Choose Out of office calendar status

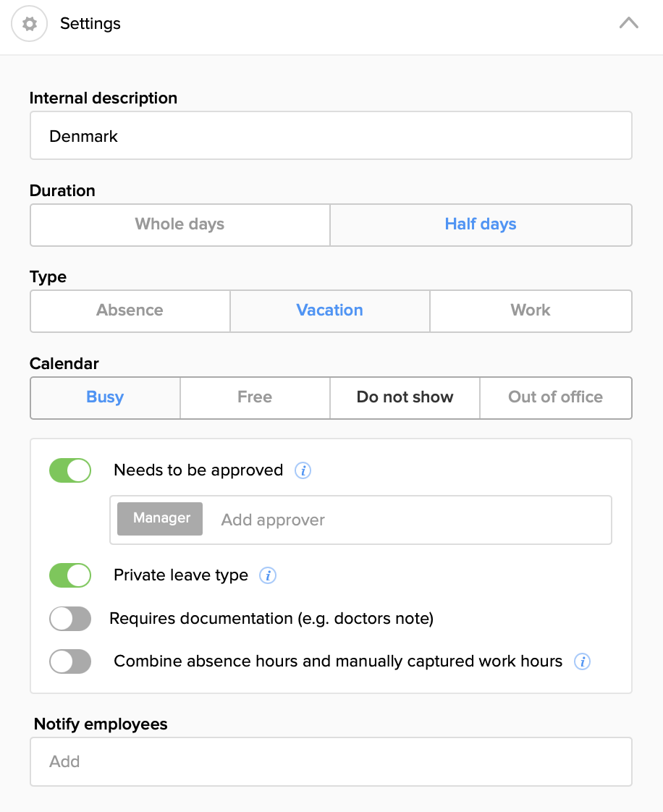[x=555, y=397]
